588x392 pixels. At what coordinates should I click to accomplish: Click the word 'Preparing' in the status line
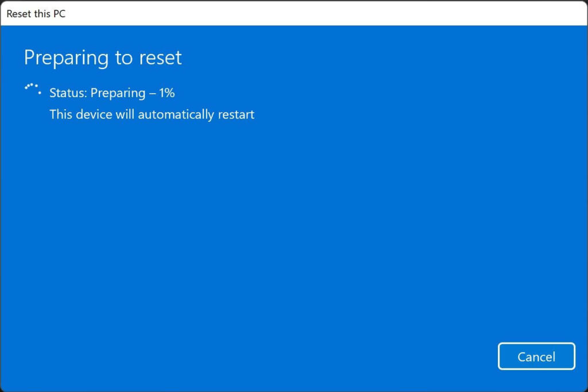(118, 93)
